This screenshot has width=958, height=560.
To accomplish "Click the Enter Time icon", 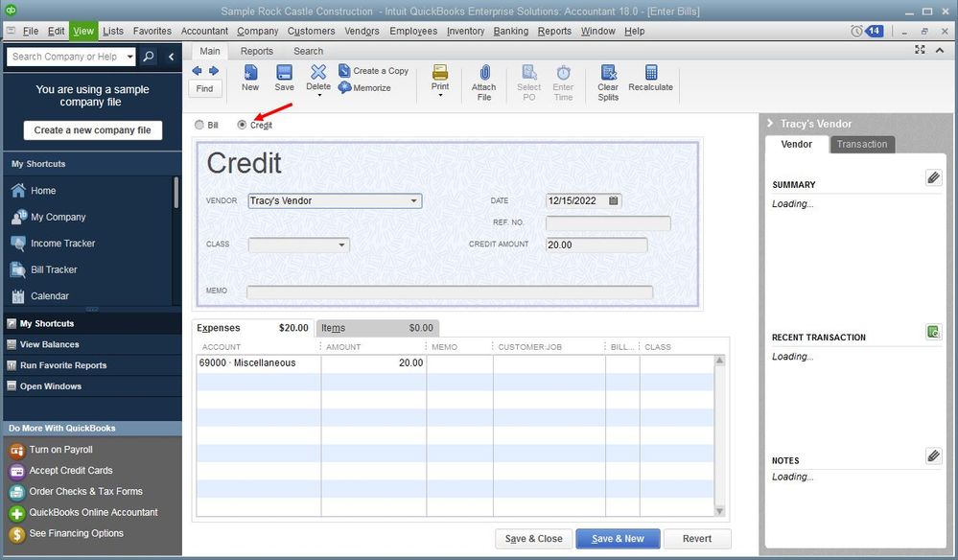I will click(x=563, y=73).
